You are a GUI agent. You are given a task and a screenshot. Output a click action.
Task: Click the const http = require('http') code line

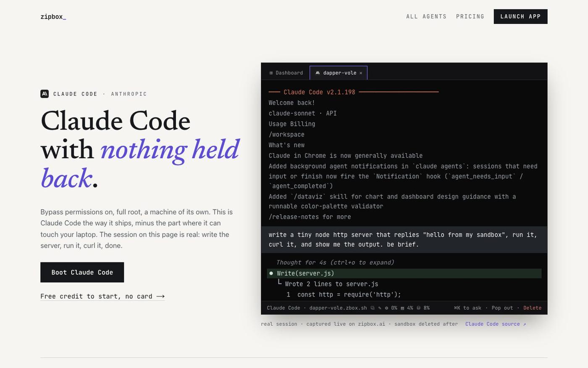[x=349, y=294]
